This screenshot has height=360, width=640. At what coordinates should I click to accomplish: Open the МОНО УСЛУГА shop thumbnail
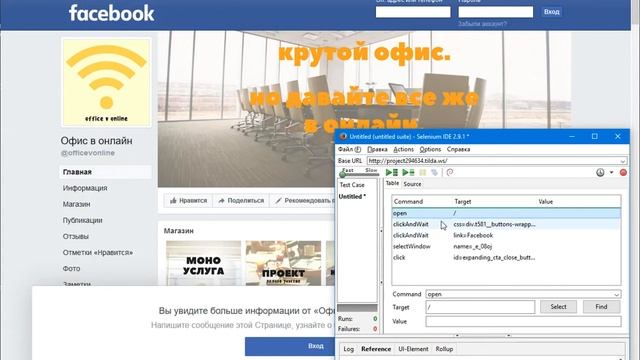(x=203, y=263)
